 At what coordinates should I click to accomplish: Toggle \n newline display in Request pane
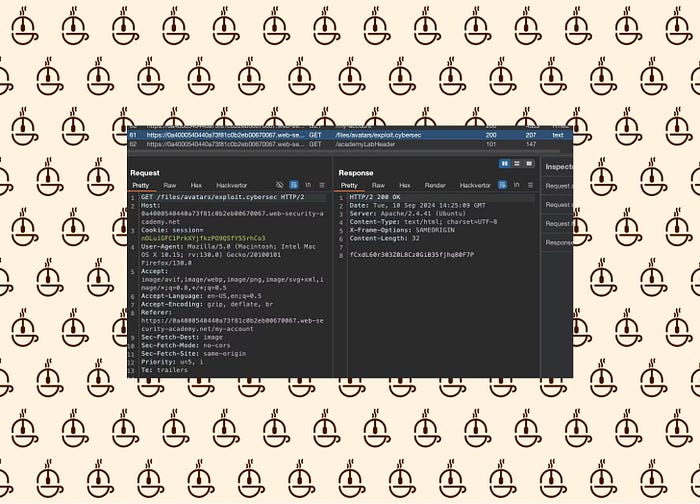[308, 185]
